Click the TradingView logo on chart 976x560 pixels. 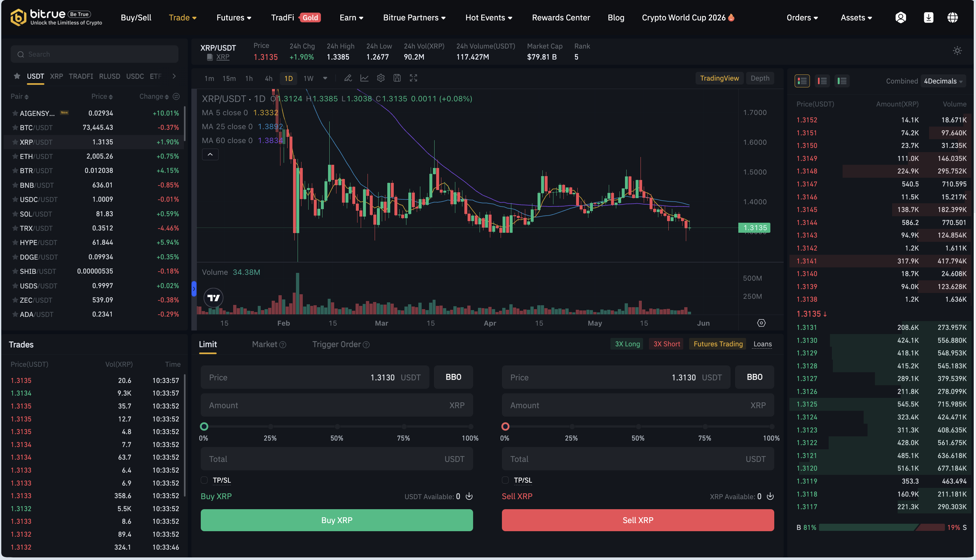[x=213, y=298]
